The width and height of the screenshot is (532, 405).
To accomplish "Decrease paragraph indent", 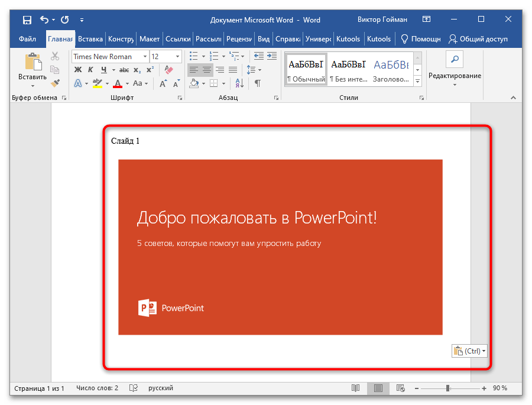I will tap(259, 56).
